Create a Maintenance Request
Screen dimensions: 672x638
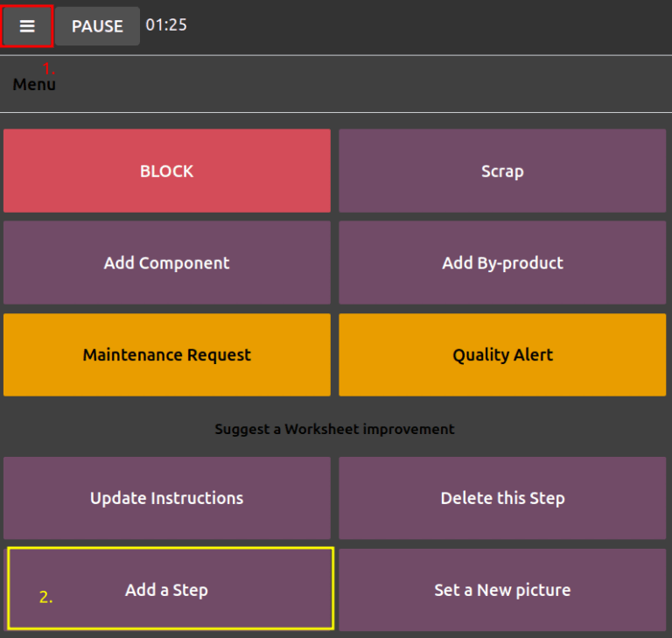(166, 354)
